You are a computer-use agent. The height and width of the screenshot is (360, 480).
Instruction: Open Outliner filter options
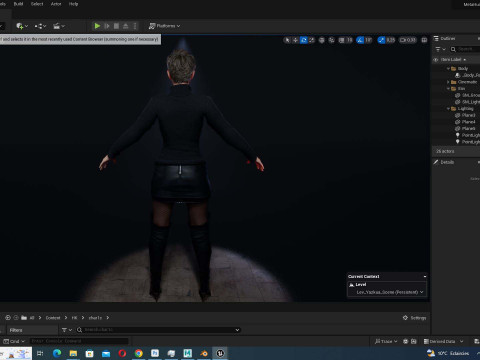point(440,49)
